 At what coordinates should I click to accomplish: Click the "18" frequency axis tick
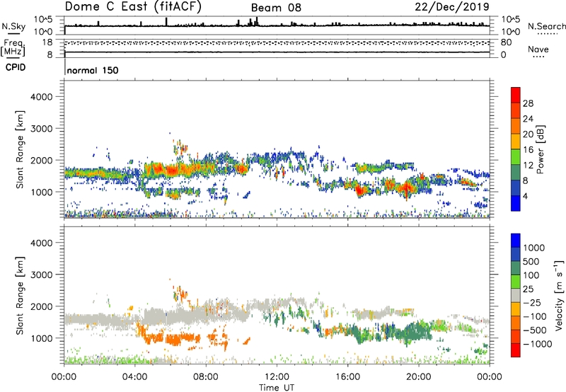pyautogui.click(x=47, y=42)
